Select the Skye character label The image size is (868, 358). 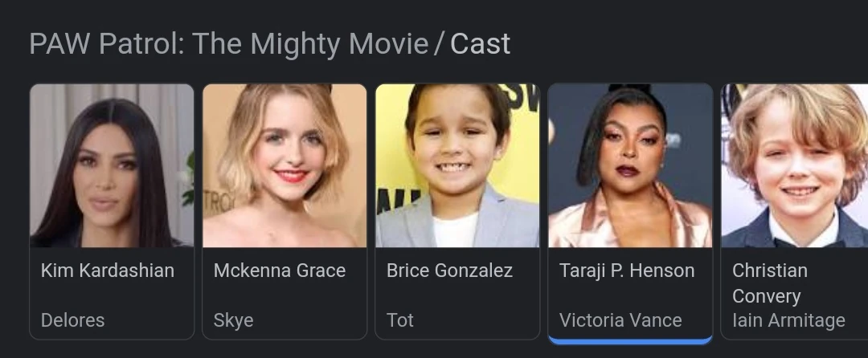[x=233, y=320]
